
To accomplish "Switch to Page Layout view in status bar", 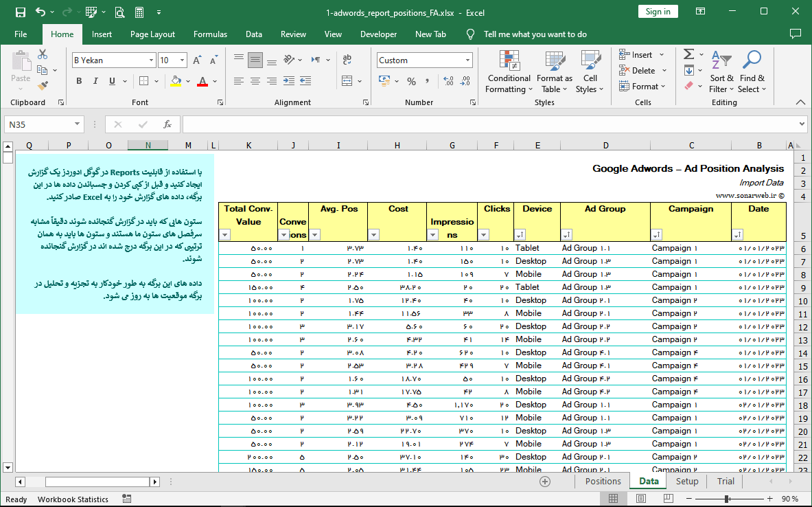I will [x=640, y=499].
